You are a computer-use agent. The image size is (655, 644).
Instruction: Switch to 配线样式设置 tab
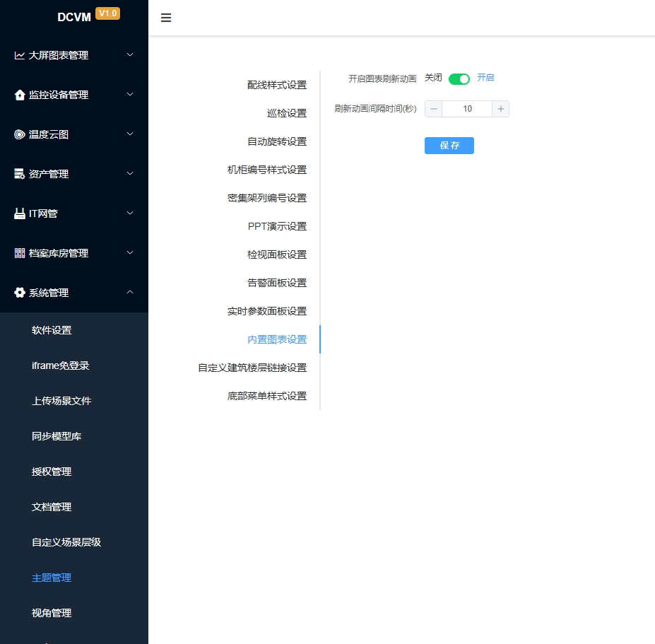[x=277, y=85]
